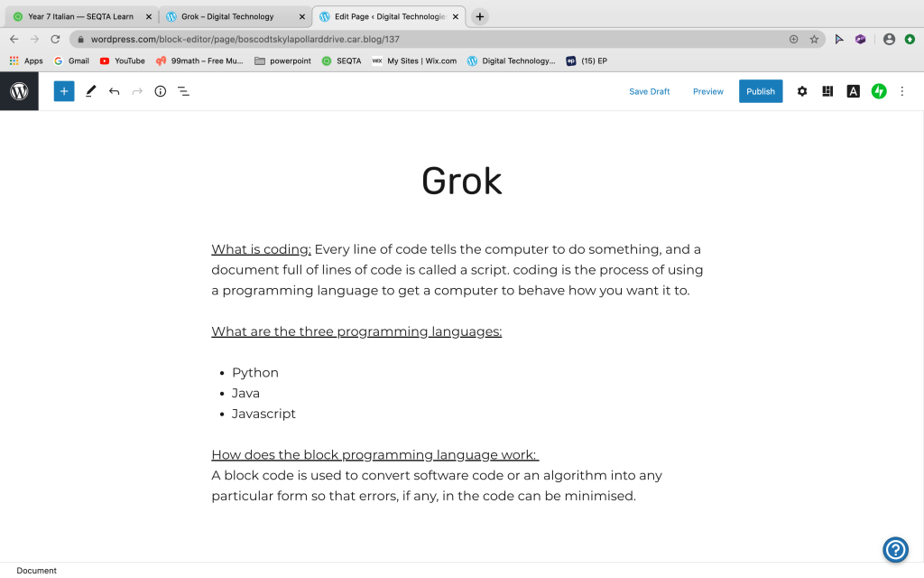Open the Global Styles 'A' icon
Image resolution: width=924 pixels, height=578 pixels.
[853, 91]
